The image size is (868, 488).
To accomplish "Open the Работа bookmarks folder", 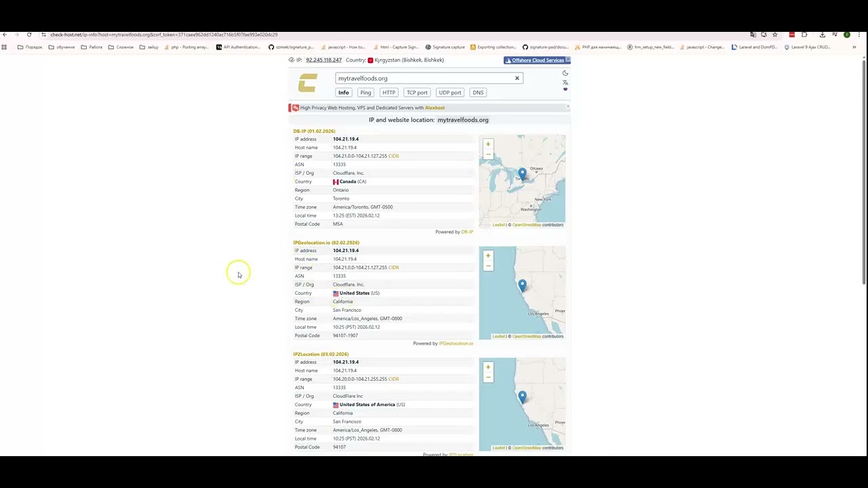I will pos(92,47).
